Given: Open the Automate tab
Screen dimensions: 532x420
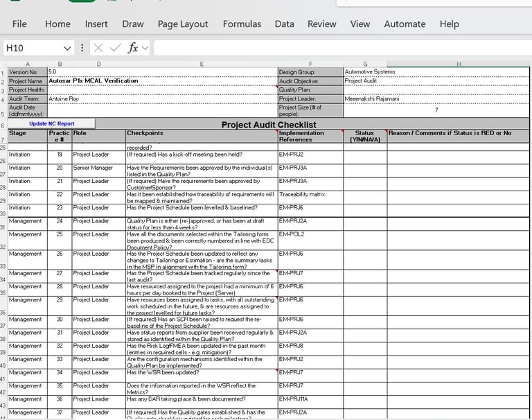Looking at the screenshot, I should click(405, 24).
